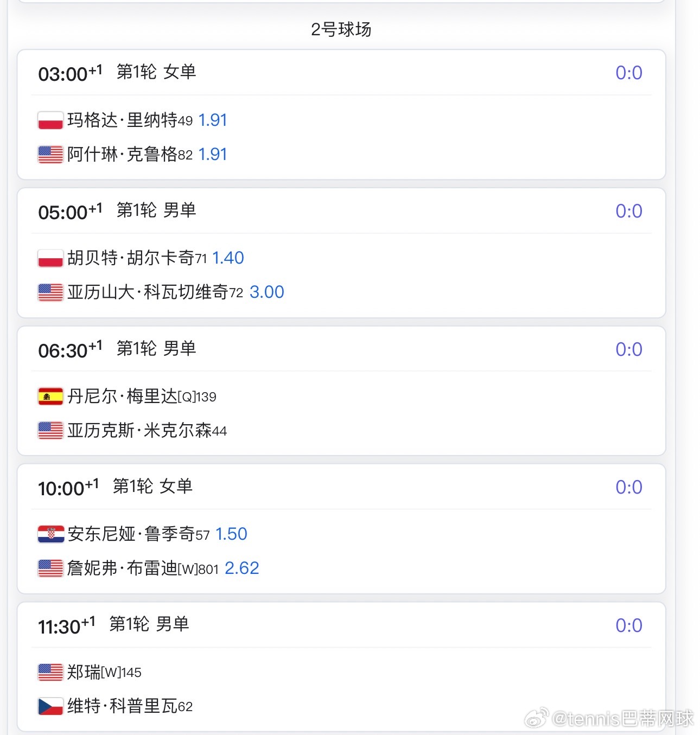700x735 pixels.
Task: Open the 05:00 men's singles score 0:0
Action: pos(628,211)
